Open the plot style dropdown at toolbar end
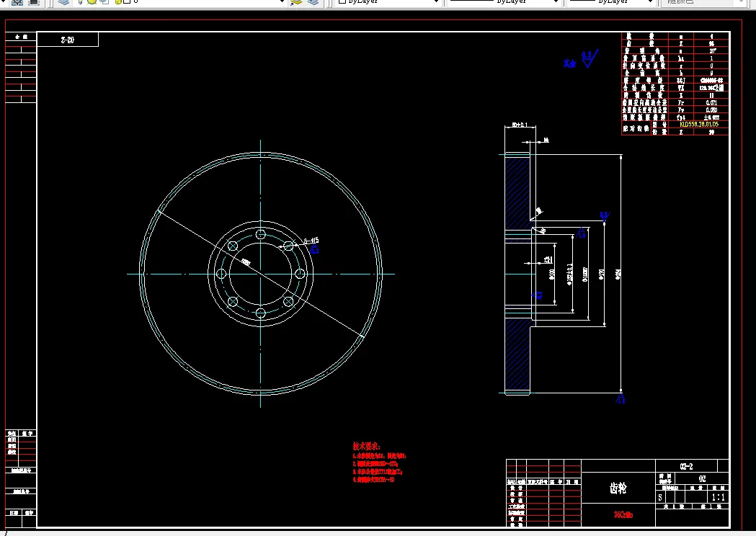 click(x=742, y=2)
